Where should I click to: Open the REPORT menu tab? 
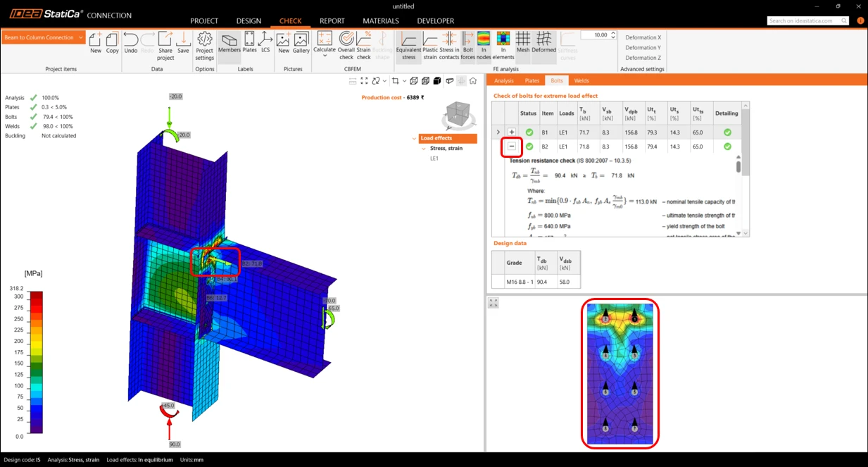point(332,21)
